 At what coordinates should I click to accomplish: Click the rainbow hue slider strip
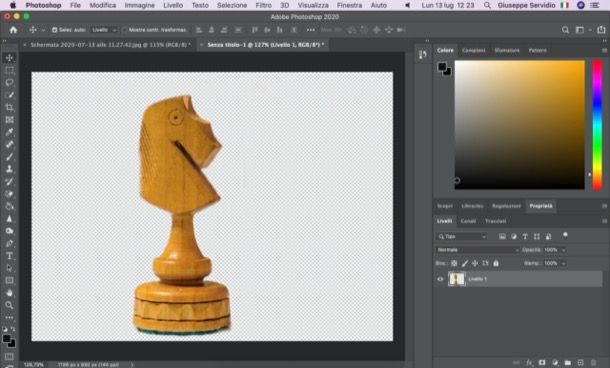tap(597, 124)
